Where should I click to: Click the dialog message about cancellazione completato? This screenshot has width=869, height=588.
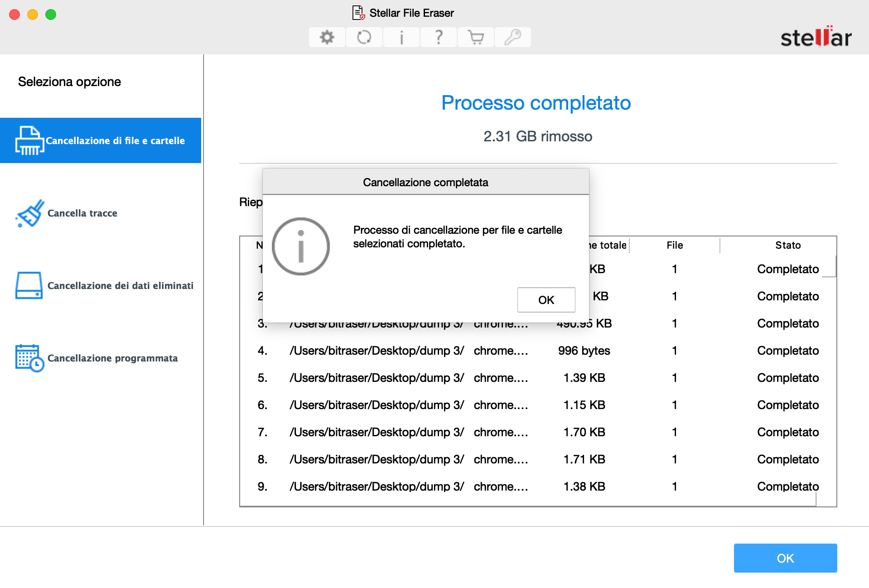click(x=458, y=237)
